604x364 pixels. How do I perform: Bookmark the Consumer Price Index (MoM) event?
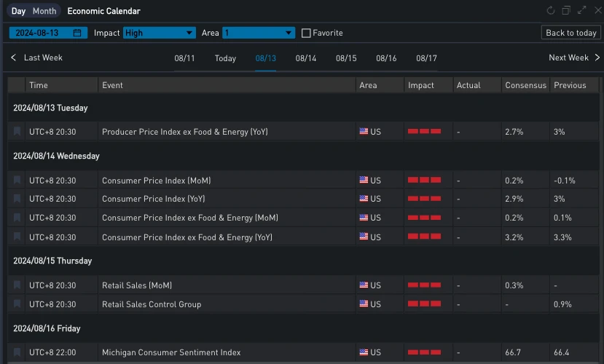(17, 180)
